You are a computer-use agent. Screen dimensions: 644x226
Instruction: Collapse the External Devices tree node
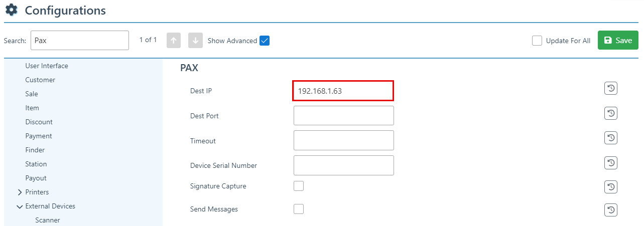[20, 206]
